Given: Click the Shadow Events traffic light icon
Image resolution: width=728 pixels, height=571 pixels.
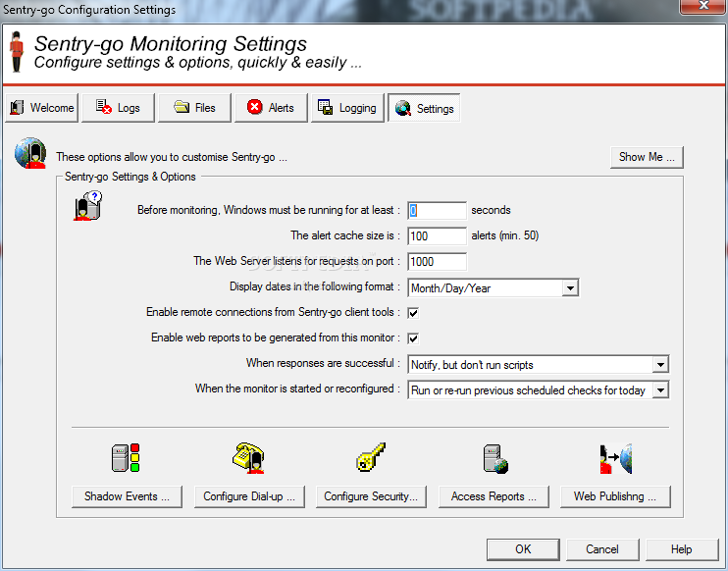Looking at the screenshot, I should pos(126,458).
